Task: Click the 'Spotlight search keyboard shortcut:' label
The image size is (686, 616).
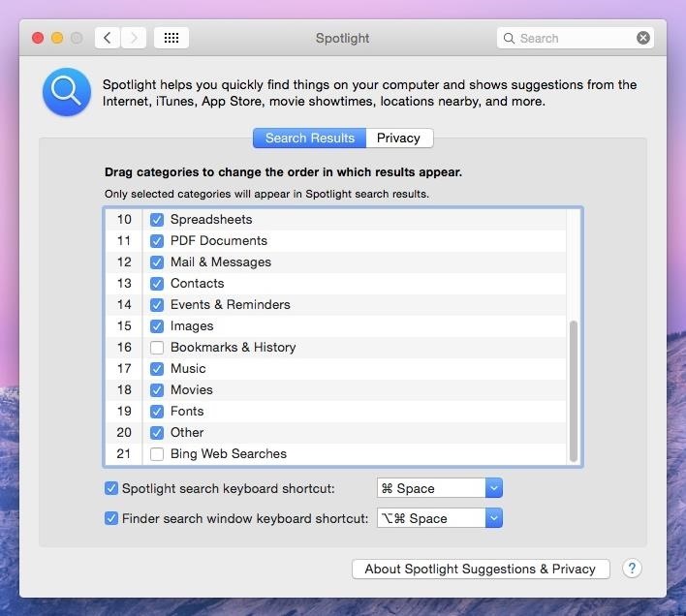Action: [x=229, y=489]
